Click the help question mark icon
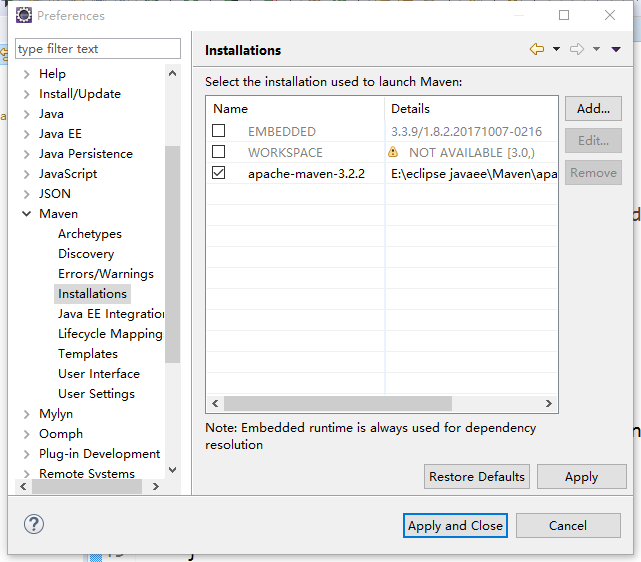The height and width of the screenshot is (562, 641). point(34,525)
